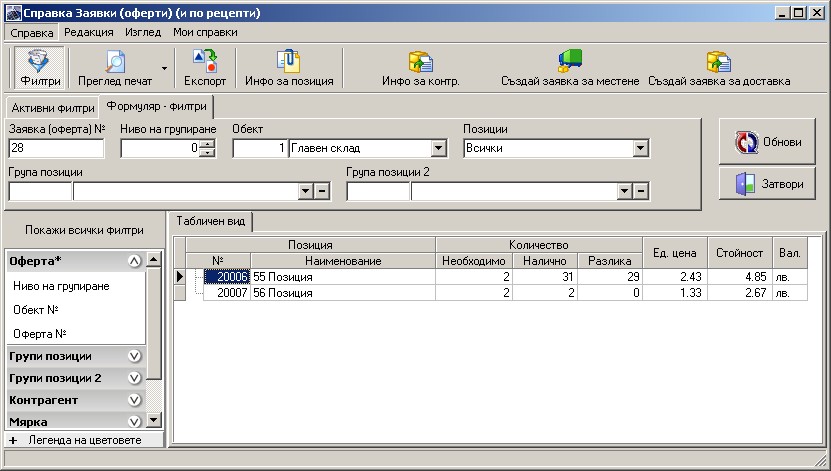Select row number 20006 cell
Screen dimensions: 831x471
point(226,277)
